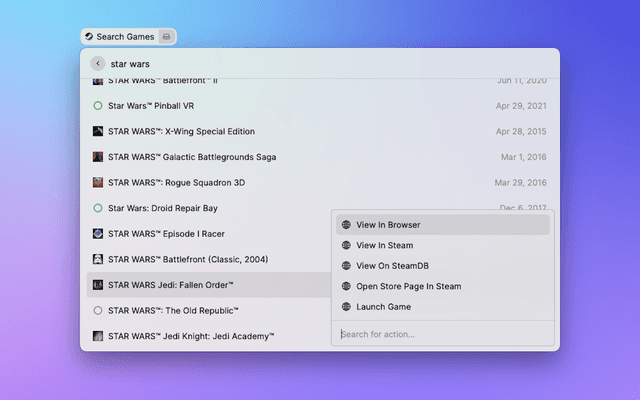Click the Galactic Battlegrounds Saga game icon

98,157
